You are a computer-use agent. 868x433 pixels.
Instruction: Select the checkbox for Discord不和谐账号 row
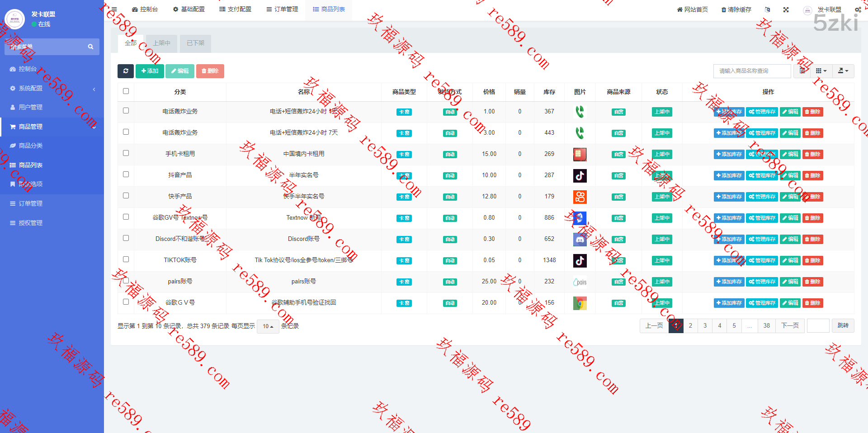tap(126, 238)
